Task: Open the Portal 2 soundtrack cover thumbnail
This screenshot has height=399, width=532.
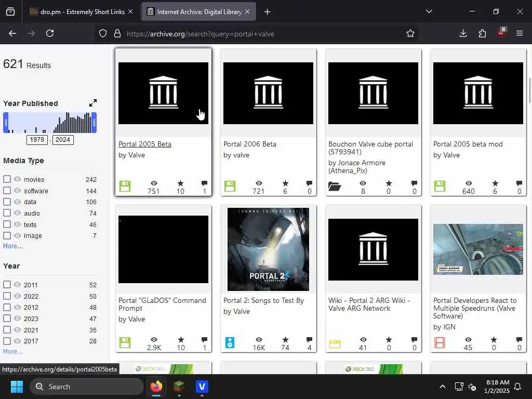Action: (x=268, y=249)
